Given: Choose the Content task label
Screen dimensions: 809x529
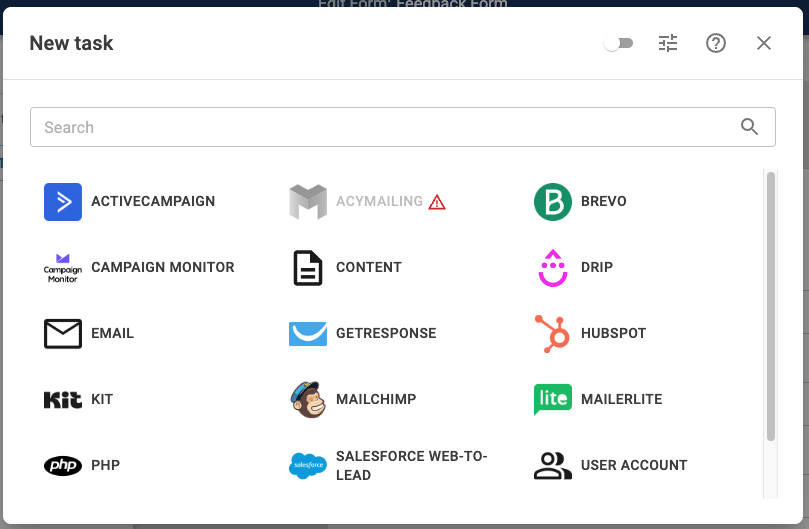Looking at the screenshot, I should (x=369, y=267).
